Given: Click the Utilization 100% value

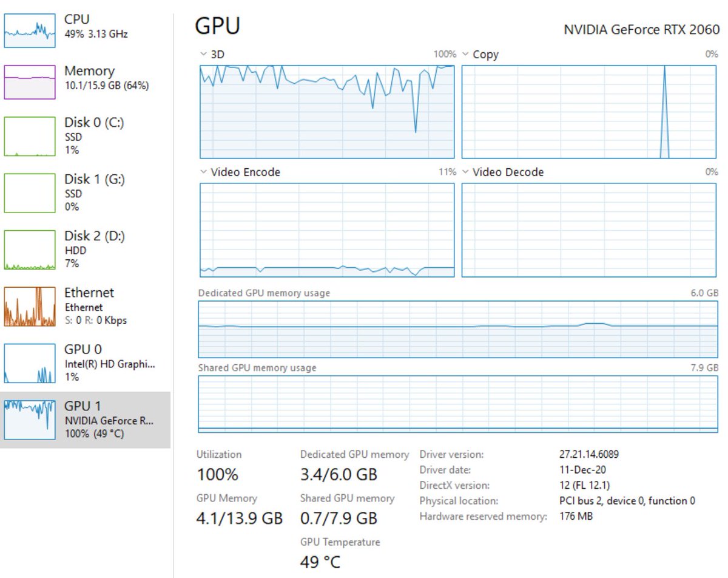Looking at the screenshot, I should pyautogui.click(x=218, y=474).
